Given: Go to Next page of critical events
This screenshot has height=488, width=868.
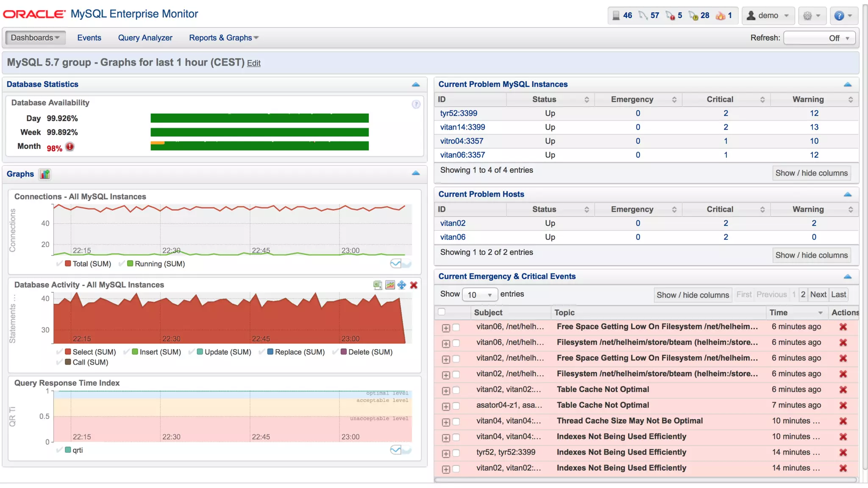Looking at the screenshot, I should [x=818, y=294].
